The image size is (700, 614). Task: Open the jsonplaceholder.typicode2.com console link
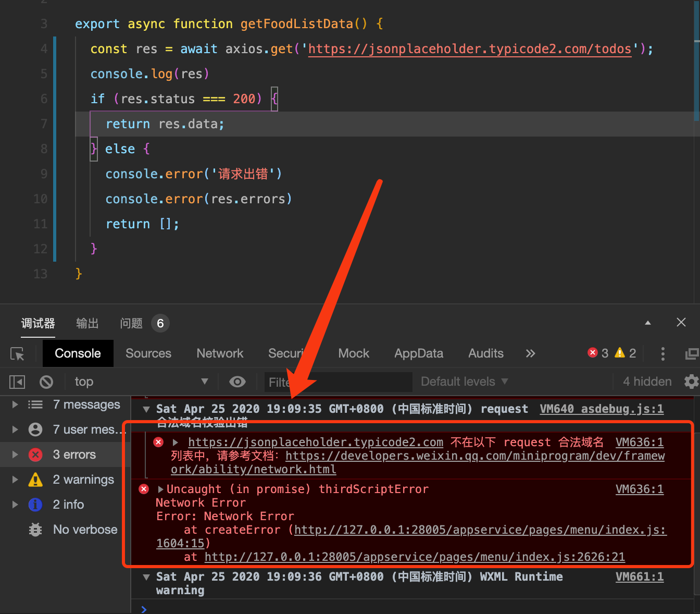[x=316, y=443]
